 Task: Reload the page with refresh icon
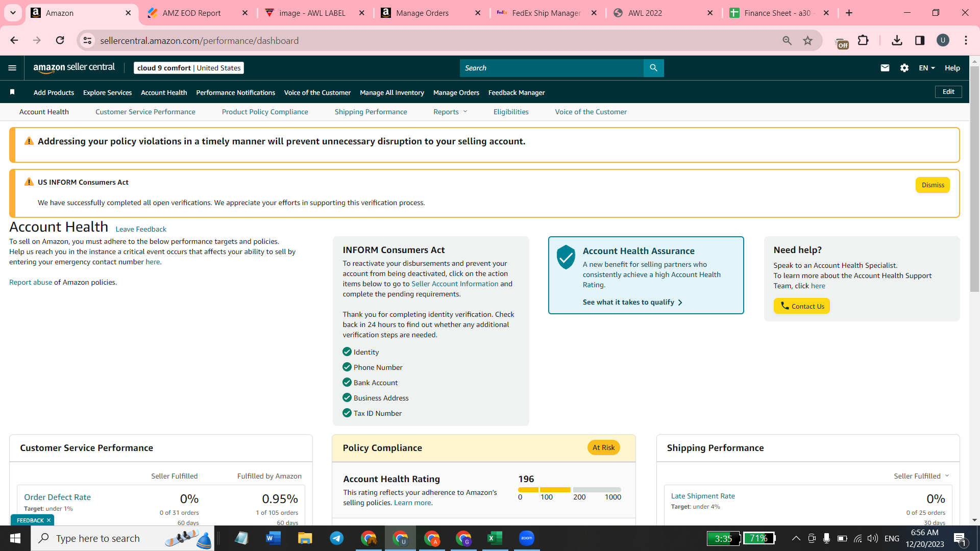[60, 40]
